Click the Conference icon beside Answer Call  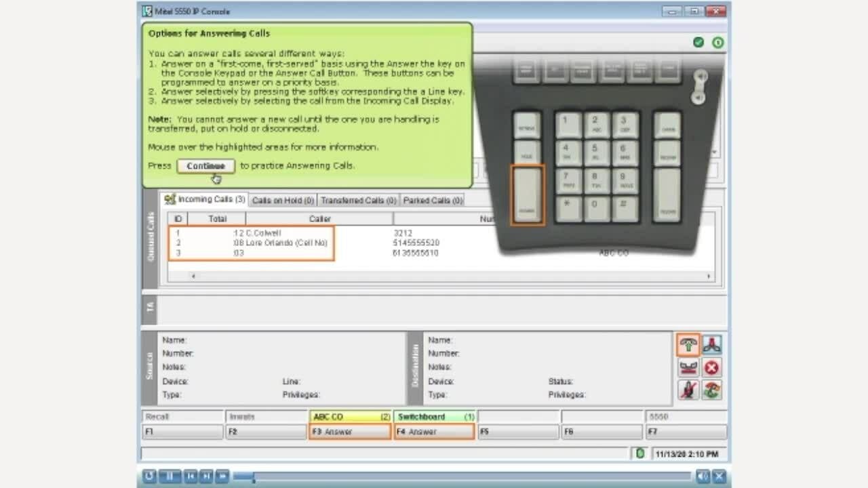[x=711, y=345]
